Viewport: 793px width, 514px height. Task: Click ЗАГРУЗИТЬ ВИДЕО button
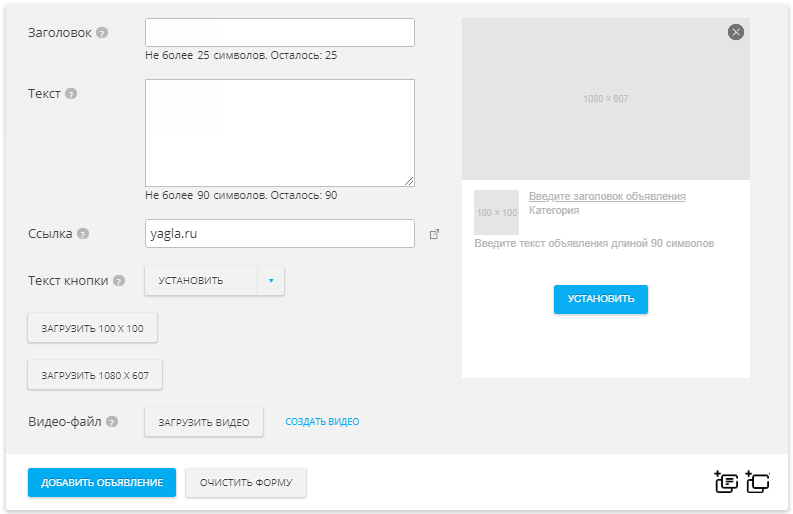pyautogui.click(x=204, y=422)
